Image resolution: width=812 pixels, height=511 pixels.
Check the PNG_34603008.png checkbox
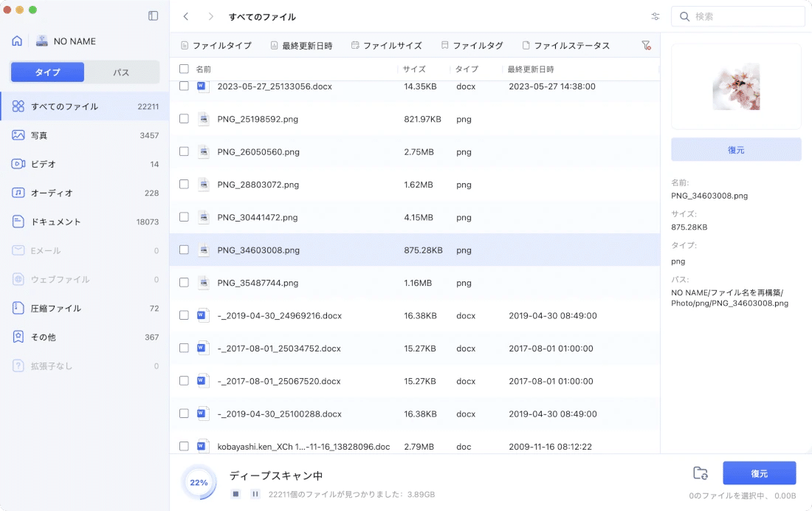[x=183, y=250]
